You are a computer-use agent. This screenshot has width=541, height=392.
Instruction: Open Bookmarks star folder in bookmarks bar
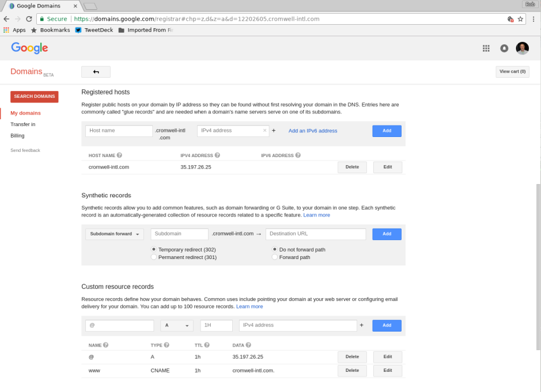coord(50,30)
